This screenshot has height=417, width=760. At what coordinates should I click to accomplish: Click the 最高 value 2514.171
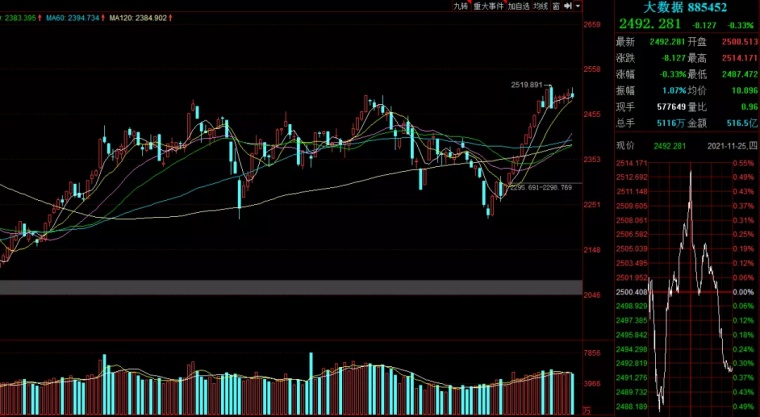(740, 58)
